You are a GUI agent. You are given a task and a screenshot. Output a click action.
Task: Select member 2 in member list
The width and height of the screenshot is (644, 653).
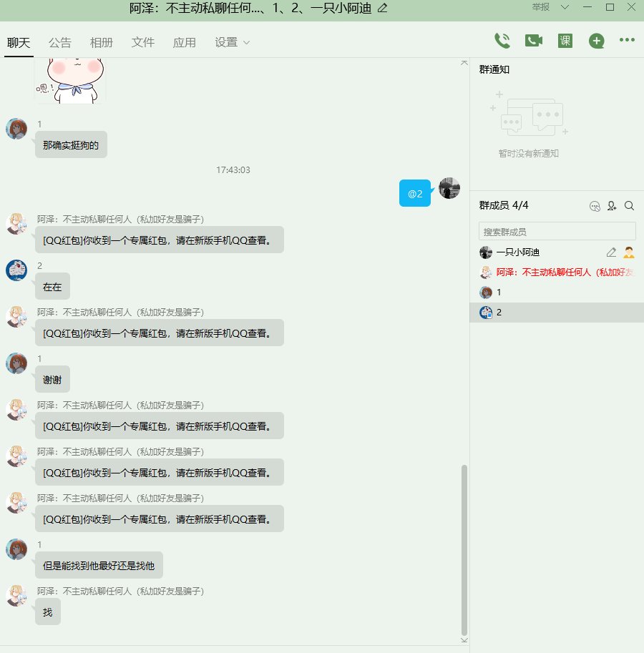pyautogui.click(x=557, y=313)
